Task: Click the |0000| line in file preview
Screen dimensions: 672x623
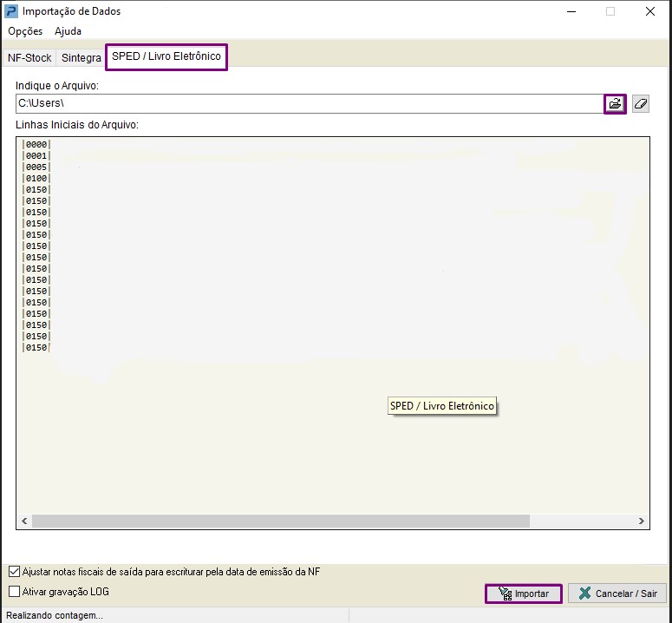Action: tap(36, 145)
